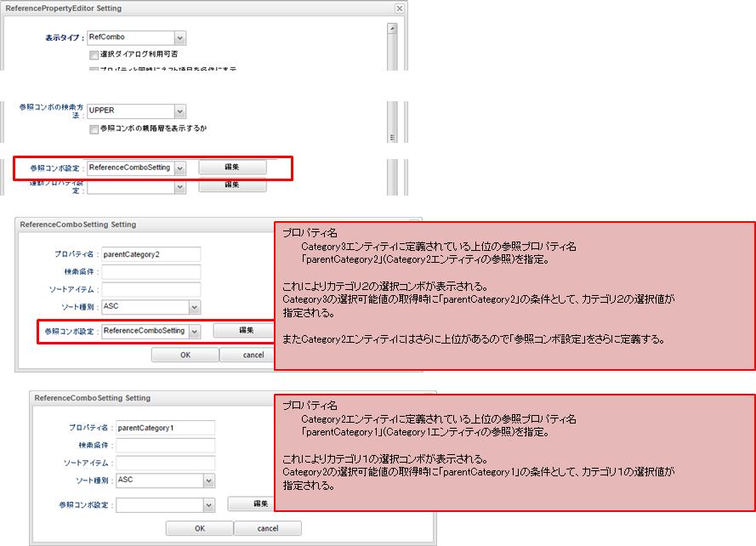Open the top 参照コンボ設定 dropdown with ReferenceComboSetting
The height and width of the screenshot is (546, 756).
[180, 167]
